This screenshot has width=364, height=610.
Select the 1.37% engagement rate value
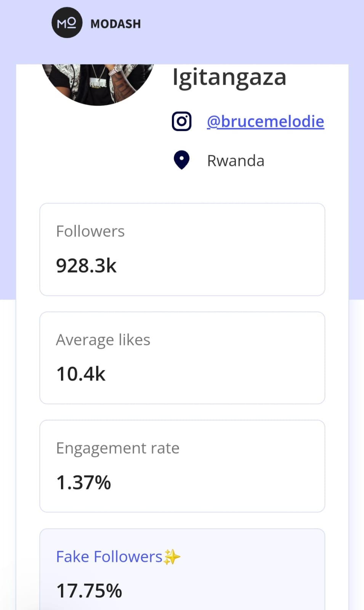coord(83,483)
